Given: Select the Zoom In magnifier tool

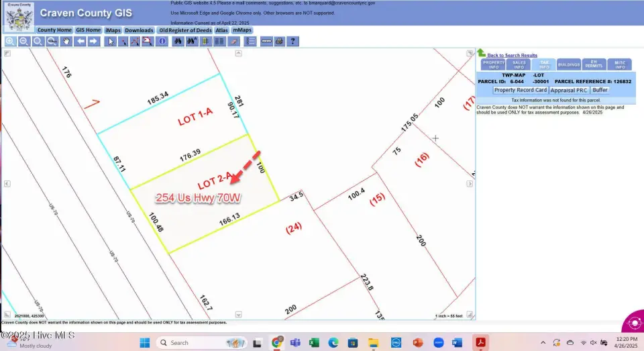Looking at the screenshot, I should pos(10,42).
